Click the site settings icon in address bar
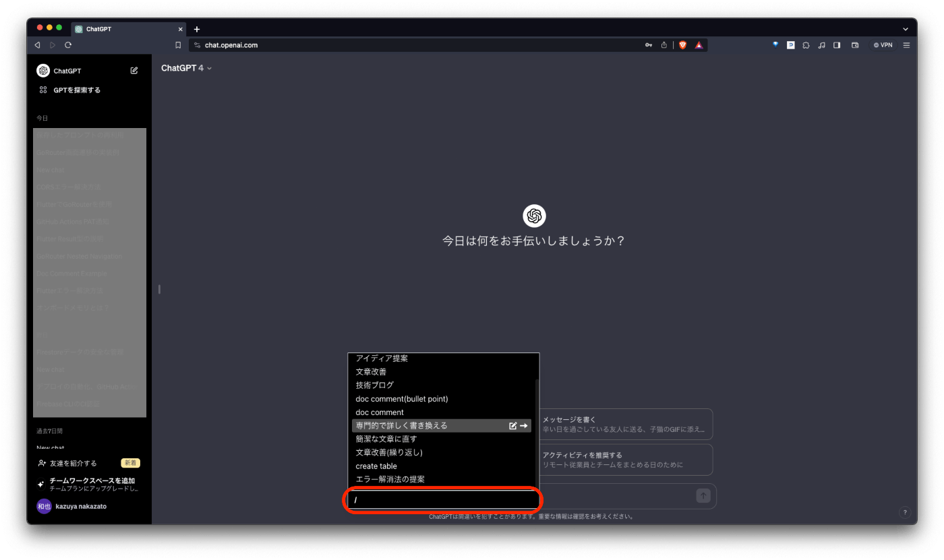This screenshot has width=944, height=560. point(197,45)
